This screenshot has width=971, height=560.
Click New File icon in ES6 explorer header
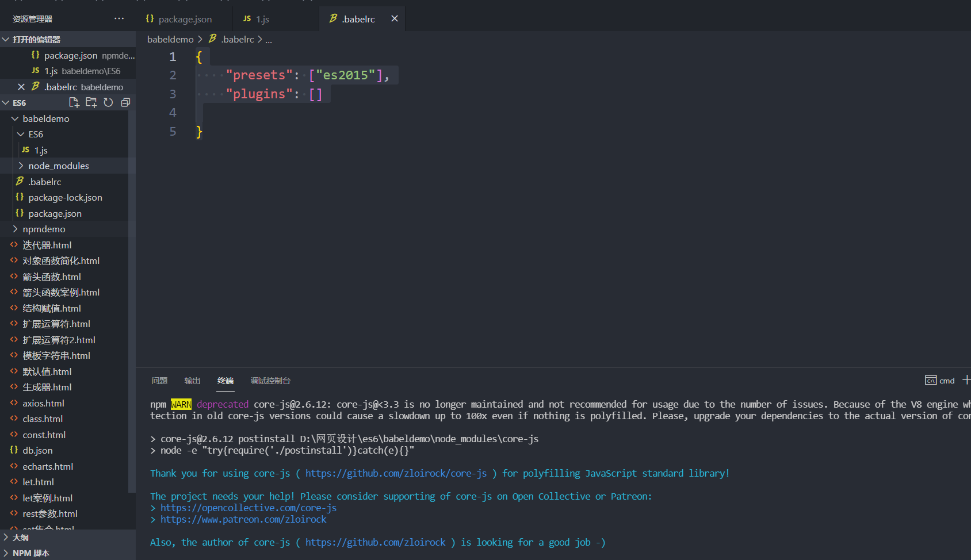(74, 102)
